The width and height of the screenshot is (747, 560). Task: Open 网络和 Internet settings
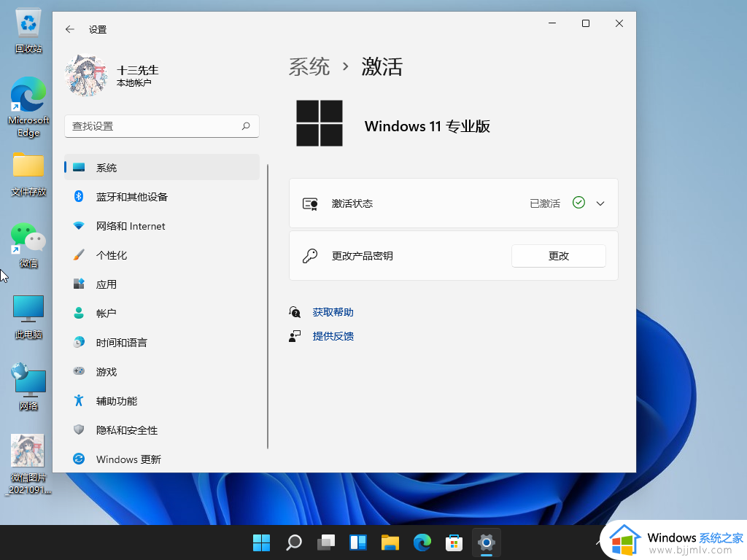(161, 226)
